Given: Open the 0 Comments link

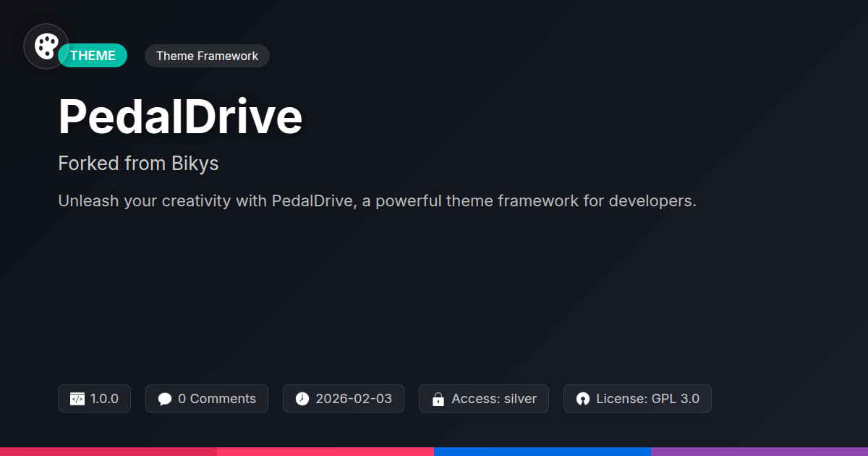Looking at the screenshot, I should 207,399.
